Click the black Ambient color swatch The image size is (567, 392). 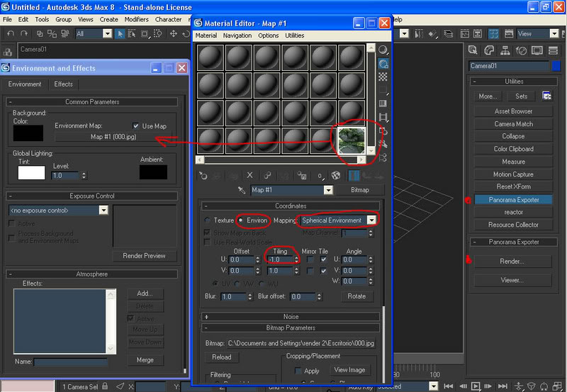point(153,172)
